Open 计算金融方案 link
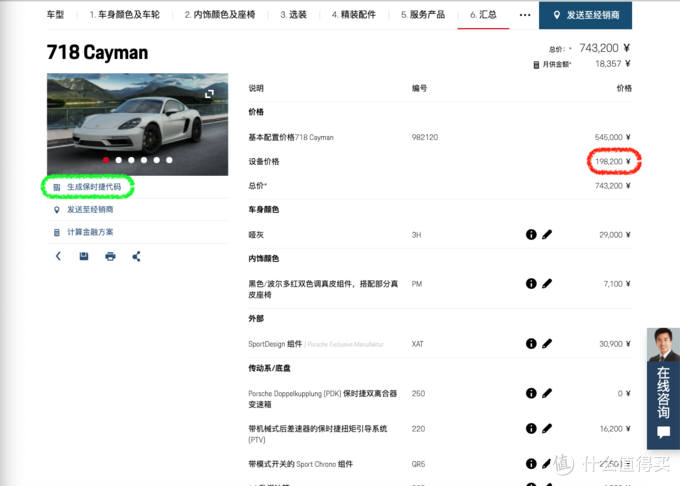The height and width of the screenshot is (486, 680). [x=90, y=232]
